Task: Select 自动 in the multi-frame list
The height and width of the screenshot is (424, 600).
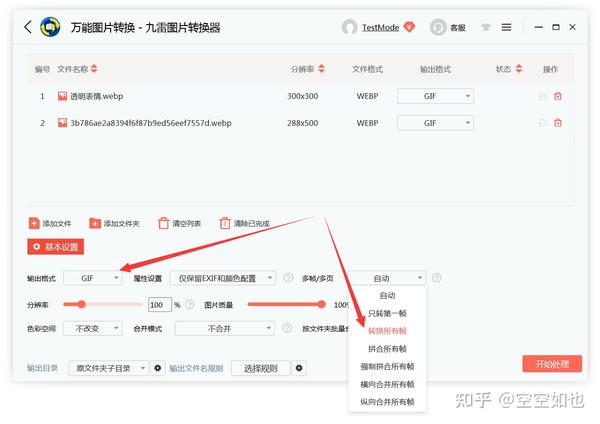Action: [x=387, y=295]
